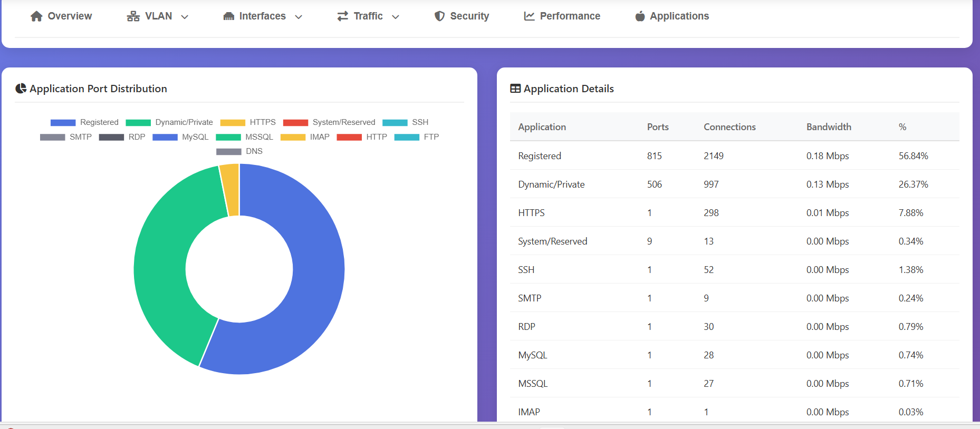Screen dimensions: 980x429
Task: Click the System/Reserved red legend swatch
Action: [x=295, y=123]
